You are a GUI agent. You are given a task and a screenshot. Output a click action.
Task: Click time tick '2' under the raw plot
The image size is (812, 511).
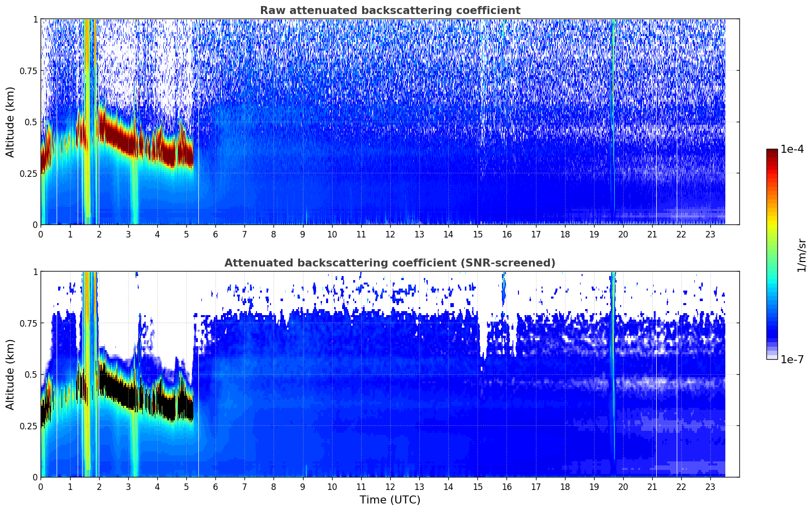point(99,234)
